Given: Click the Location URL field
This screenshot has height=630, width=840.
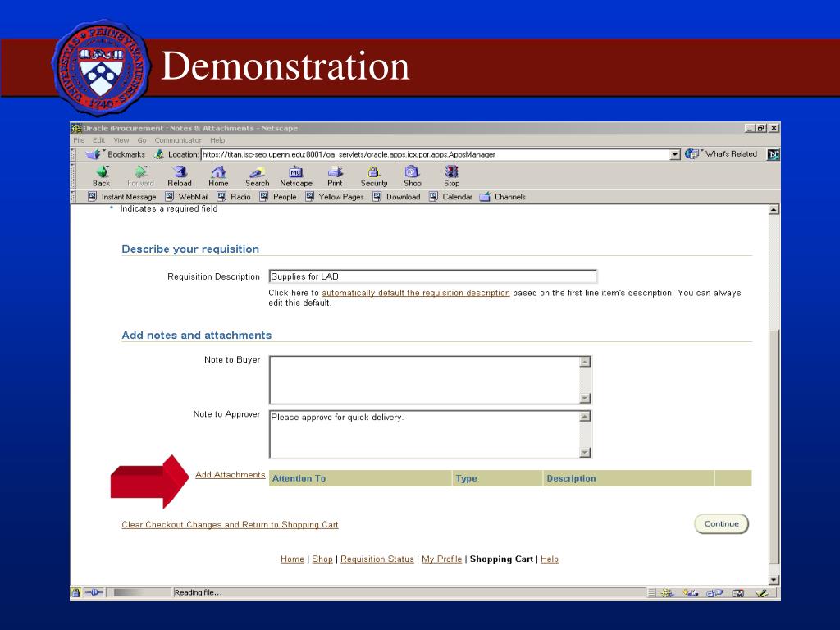Looking at the screenshot, I should coord(435,154).
